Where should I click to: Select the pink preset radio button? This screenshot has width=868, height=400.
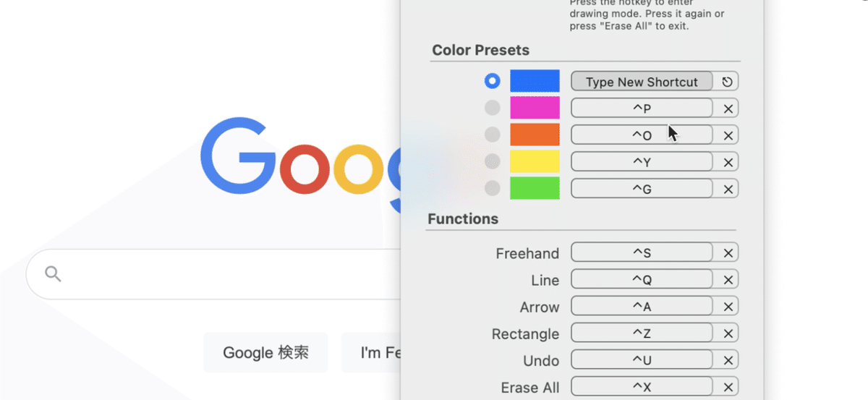(493, 108)
